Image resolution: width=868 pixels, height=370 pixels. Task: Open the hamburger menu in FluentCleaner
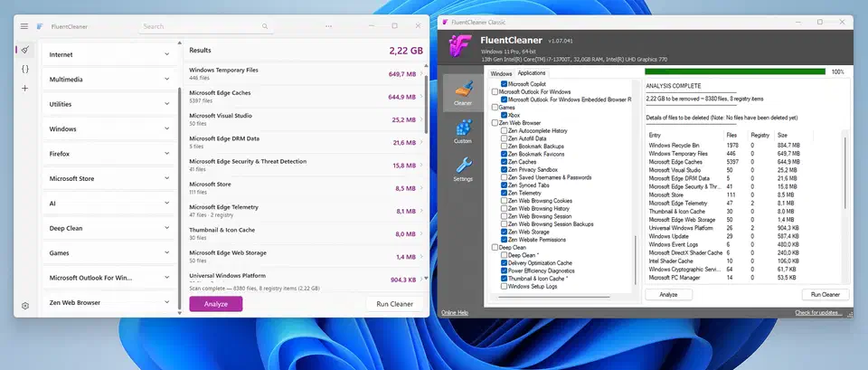tap(24, 26)
